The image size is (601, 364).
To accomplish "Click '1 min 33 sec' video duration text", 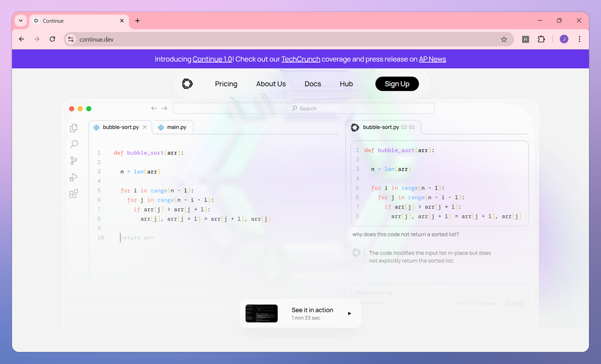I will [x=306, y=318].
